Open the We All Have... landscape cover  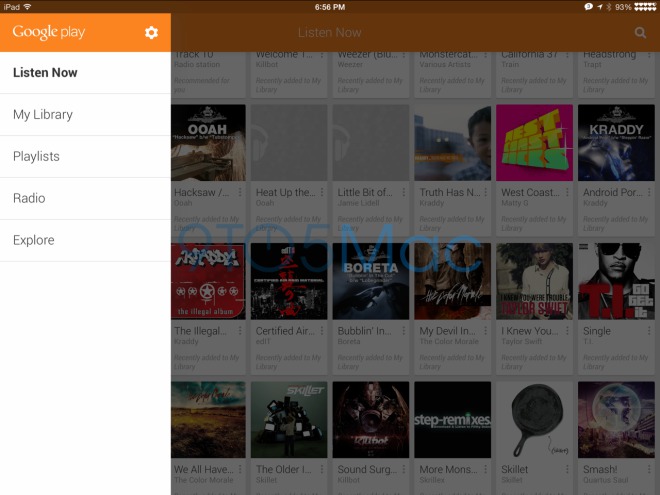[208, 420]
